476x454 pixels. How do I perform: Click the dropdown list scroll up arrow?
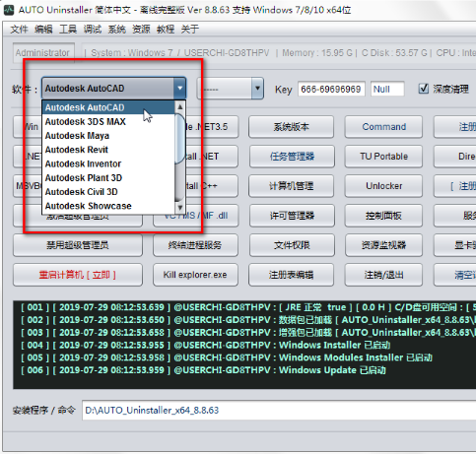[180, 106]
